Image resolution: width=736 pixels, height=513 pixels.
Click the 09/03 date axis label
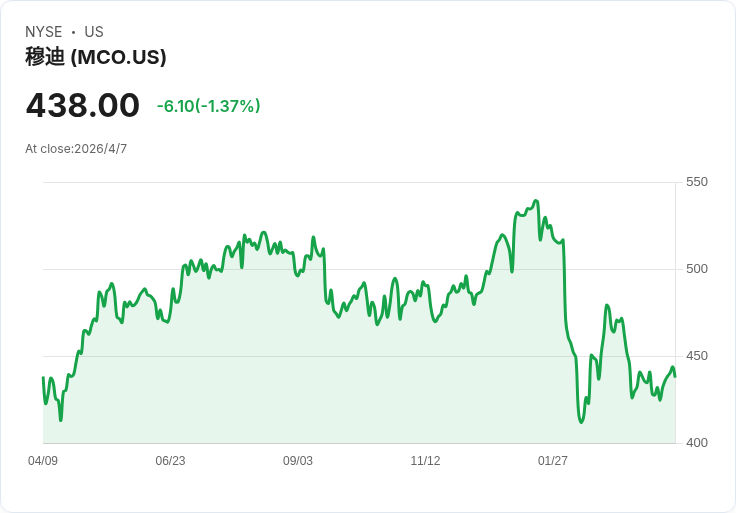(x=298, y=461)
